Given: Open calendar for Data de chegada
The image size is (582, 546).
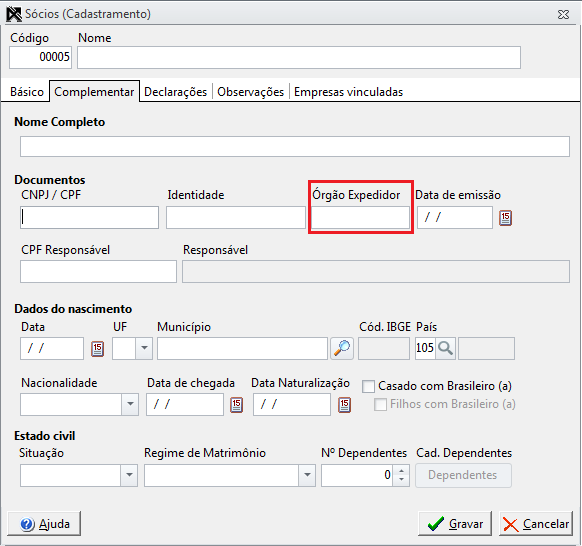Looking at the screenshot, I should coord(236,405).
